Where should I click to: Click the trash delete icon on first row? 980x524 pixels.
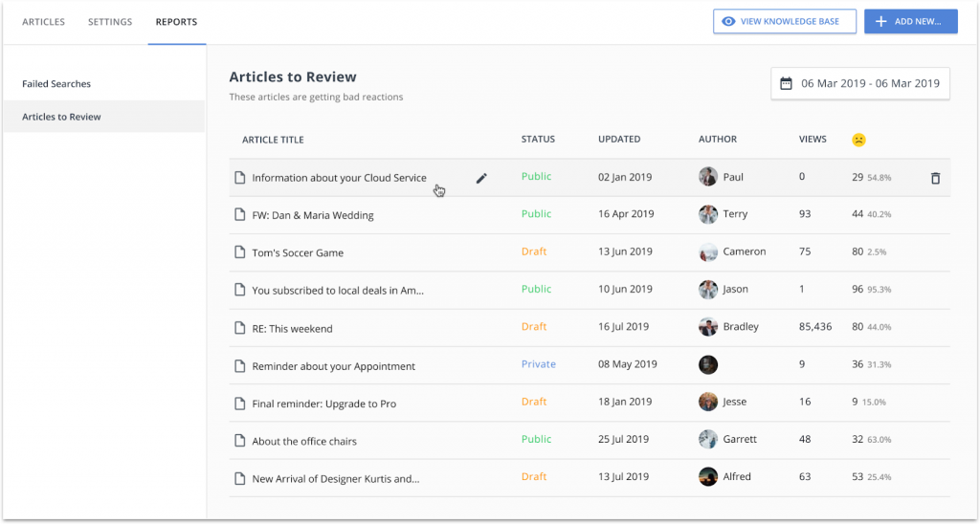click(x=935, y=178)
